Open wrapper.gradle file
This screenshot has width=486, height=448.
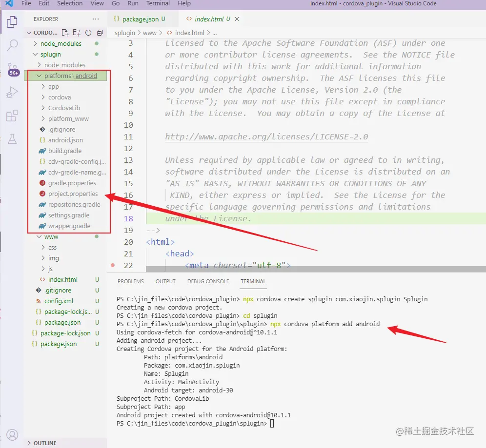click(69, 226)
